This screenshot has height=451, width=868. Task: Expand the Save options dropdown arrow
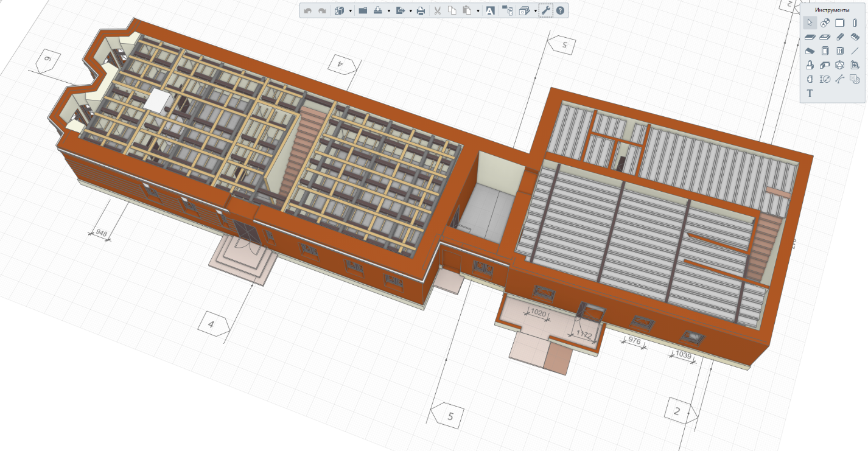(x=388, y=11)
